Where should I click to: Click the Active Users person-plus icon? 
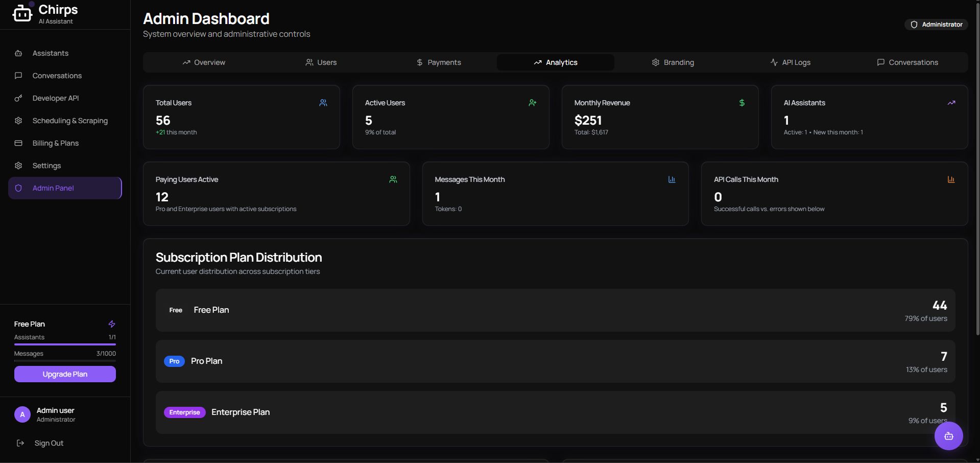[x=533, y=103]
